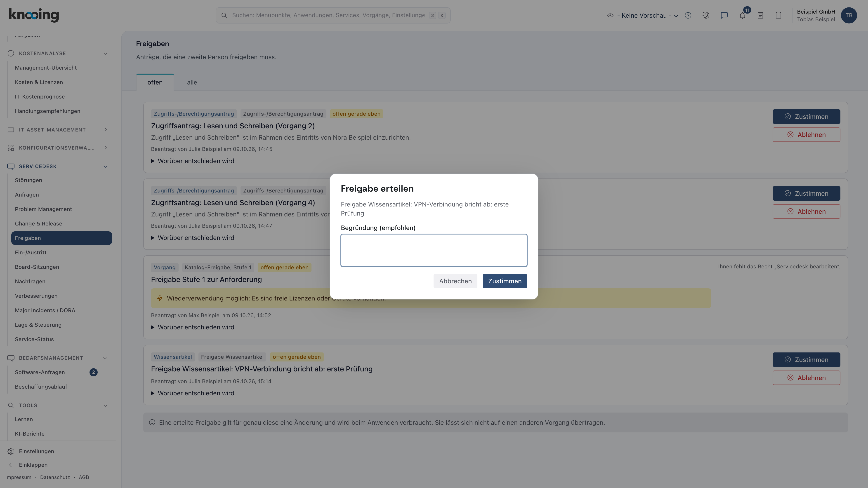Switch to the 'offen' tab
The height and width of the screenshot is (488, 868).
pyautogui.click(x=155, y=82)
